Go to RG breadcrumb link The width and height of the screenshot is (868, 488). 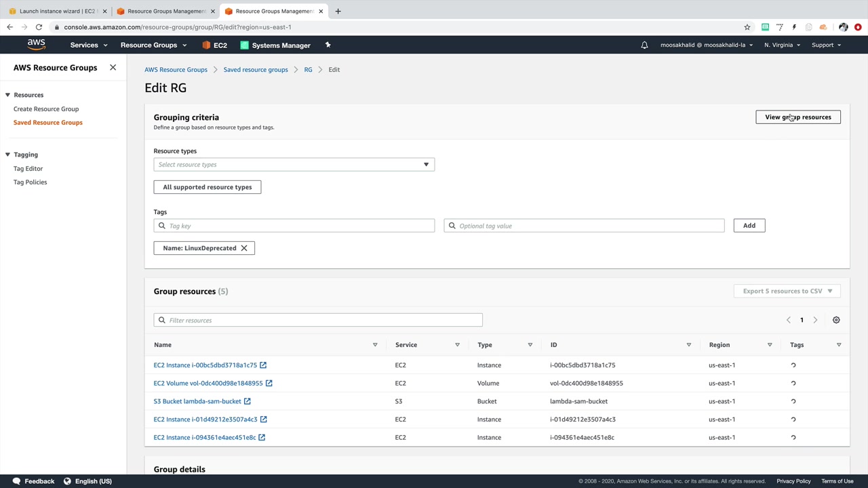[308, 70]
